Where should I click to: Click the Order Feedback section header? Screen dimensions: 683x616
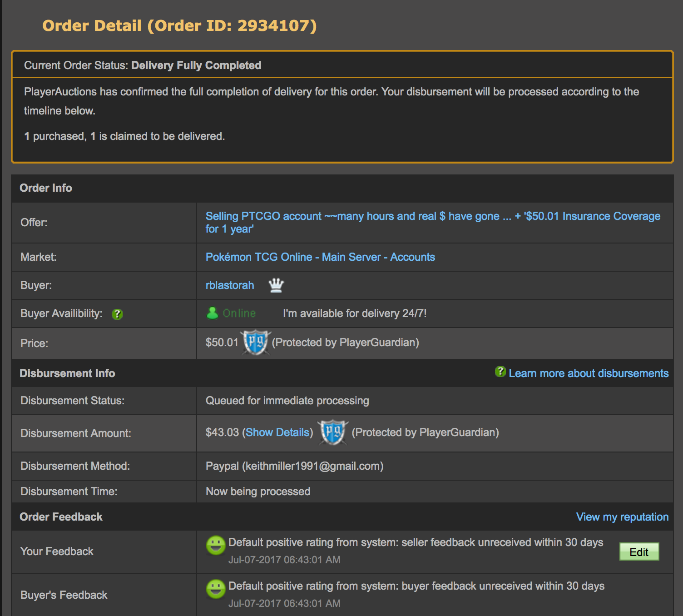pyautogui.click(x=60, y=517)
